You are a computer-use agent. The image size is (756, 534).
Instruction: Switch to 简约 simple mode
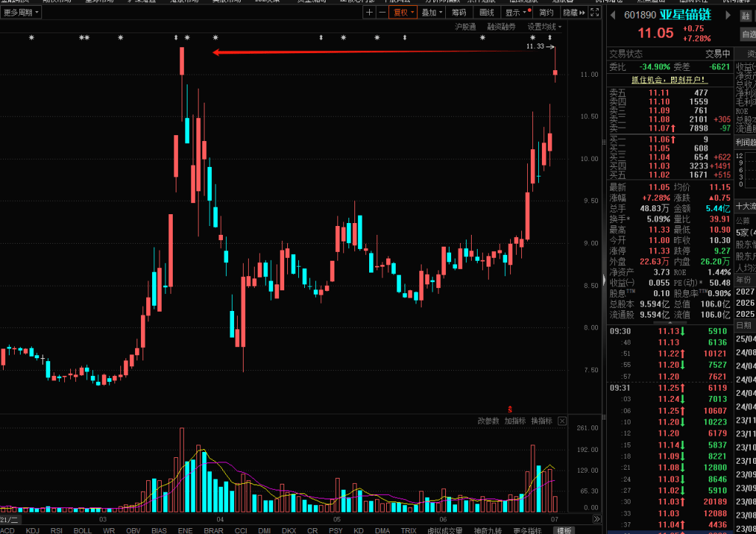[x=546, y=13]
